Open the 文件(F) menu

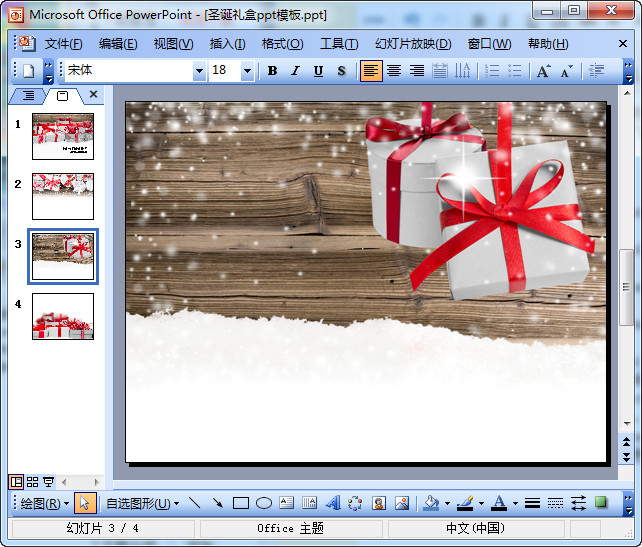click(x=63, y=43)
